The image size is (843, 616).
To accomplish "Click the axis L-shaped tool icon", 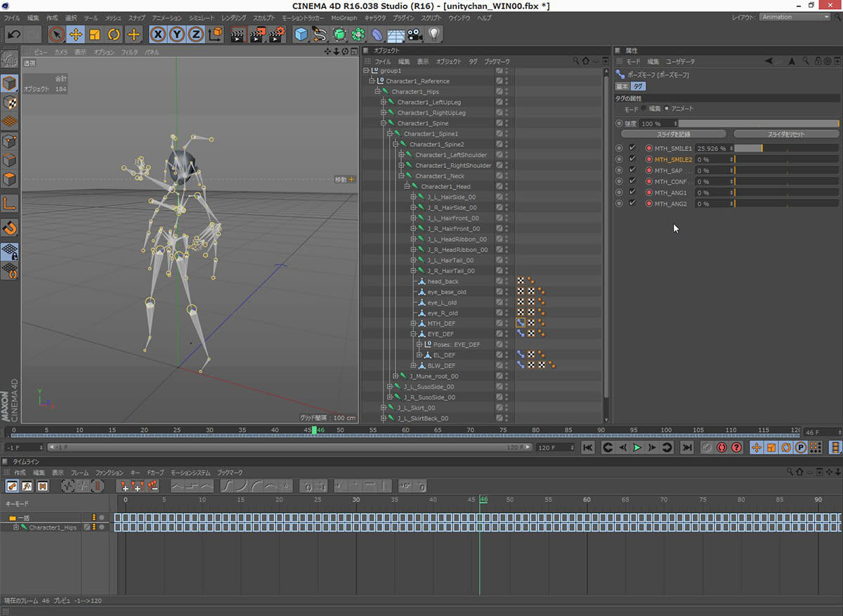I will tap(10, 204).
